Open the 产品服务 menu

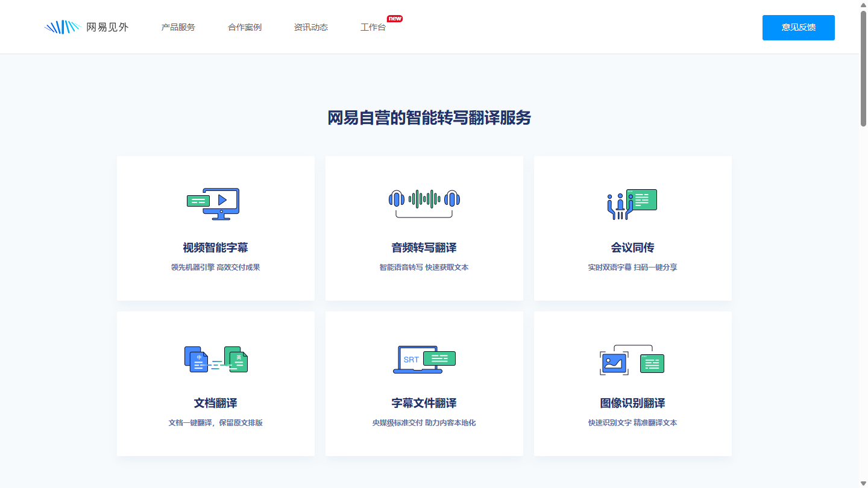[x=178, y=27]
